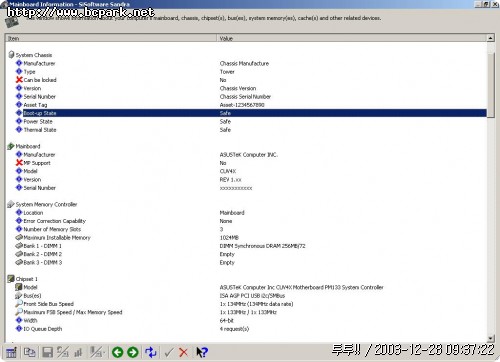Click the 'REV 1.xx' version value
Viewport: 500px width, 362px height.
click(x=231, y=179)
